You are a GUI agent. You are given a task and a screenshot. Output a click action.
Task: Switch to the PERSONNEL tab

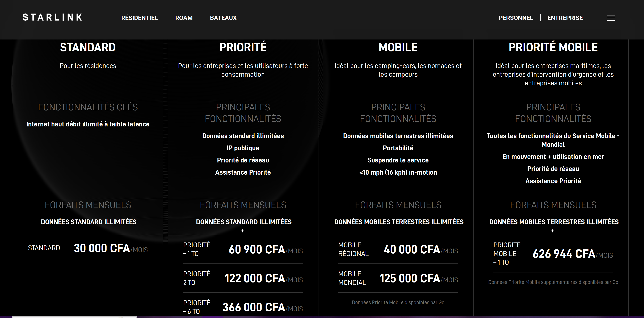[516, 18]
